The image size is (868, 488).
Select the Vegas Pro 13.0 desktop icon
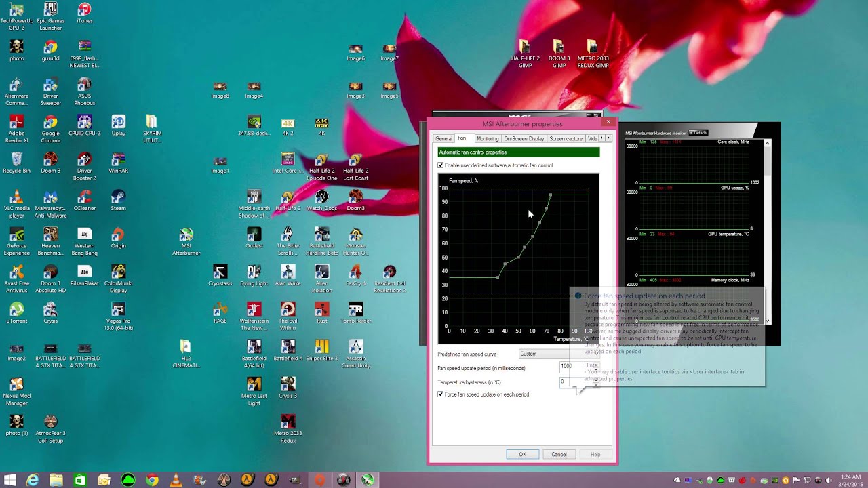[118, 317]
